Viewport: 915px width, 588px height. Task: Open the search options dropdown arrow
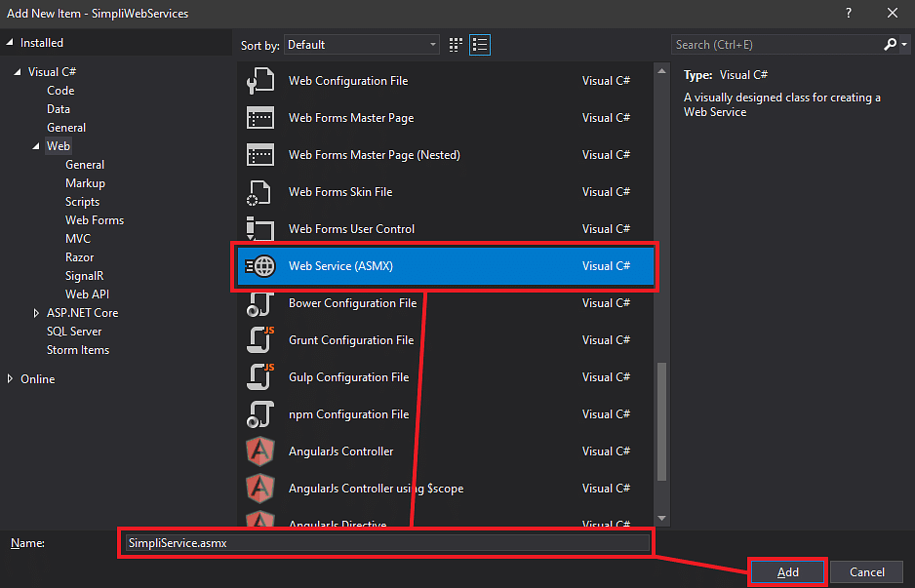click(904, 44)
